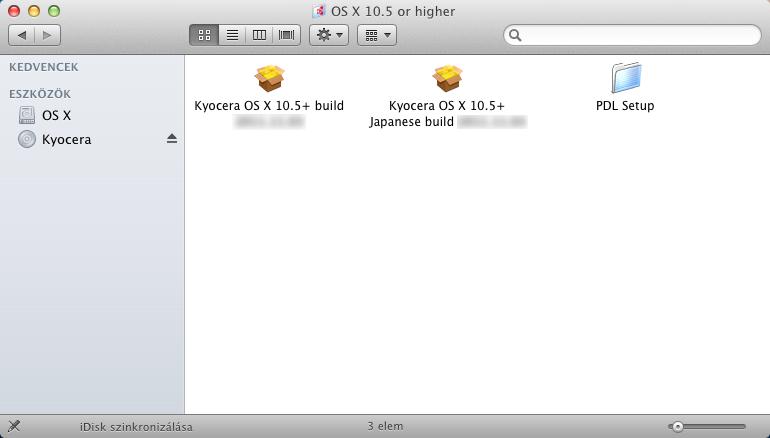Image resolution: width=770 pixels, height=438 pixels.
Task: Click the magnifying glass search icon
Action: [515, 35]
